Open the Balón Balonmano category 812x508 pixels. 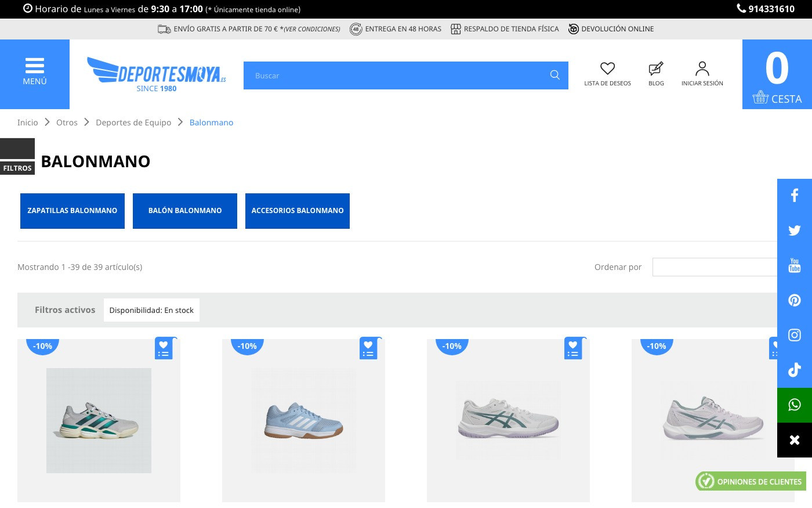tap(185, 211)
